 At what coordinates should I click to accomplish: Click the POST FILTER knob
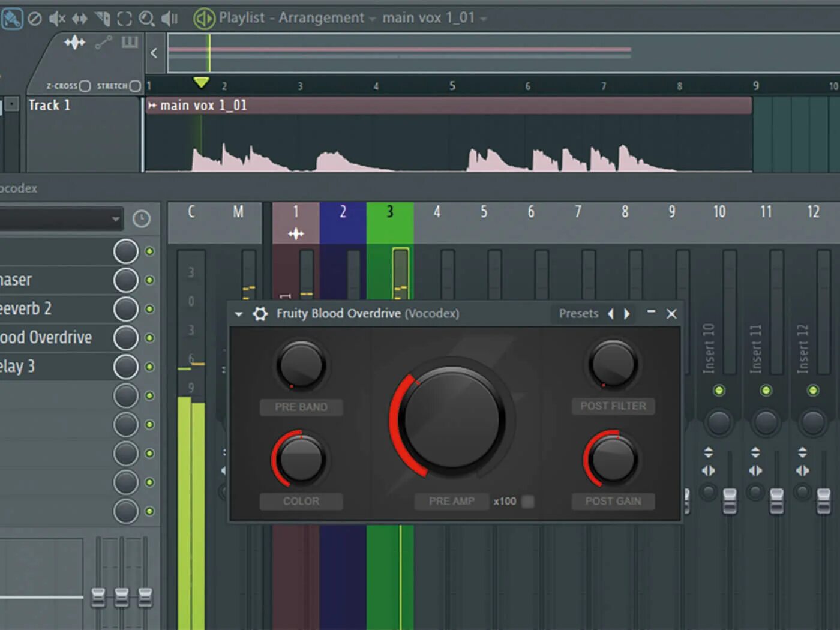(x=613, y=364)
